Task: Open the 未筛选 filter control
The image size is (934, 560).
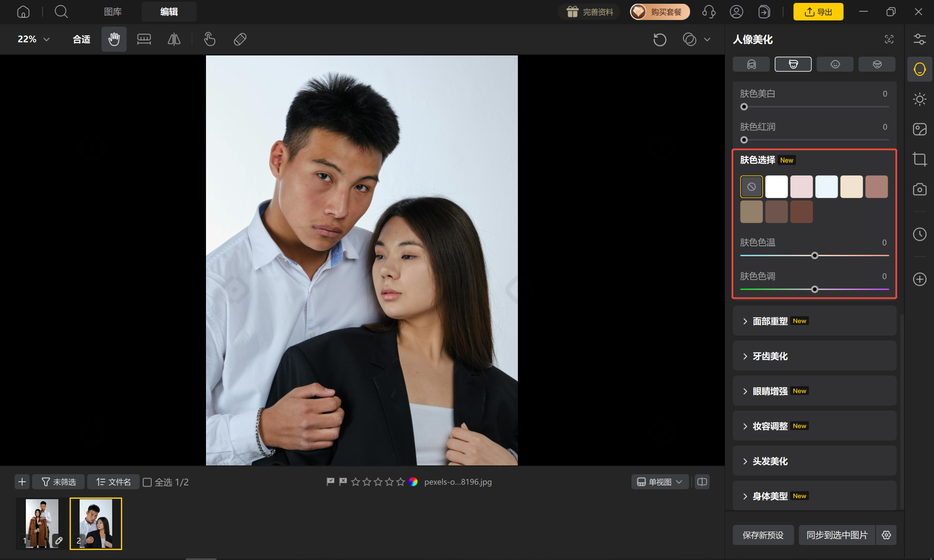Action: coord(58,482)
